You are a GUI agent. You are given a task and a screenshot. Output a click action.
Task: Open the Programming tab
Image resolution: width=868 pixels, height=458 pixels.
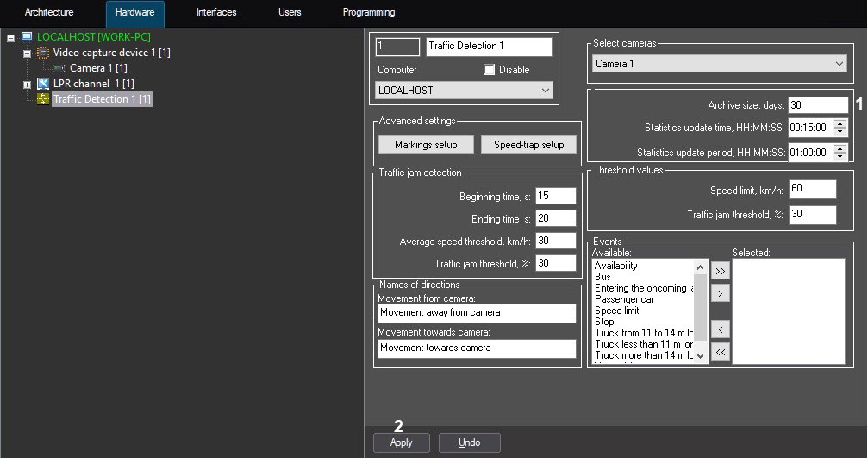coord(368,13)
